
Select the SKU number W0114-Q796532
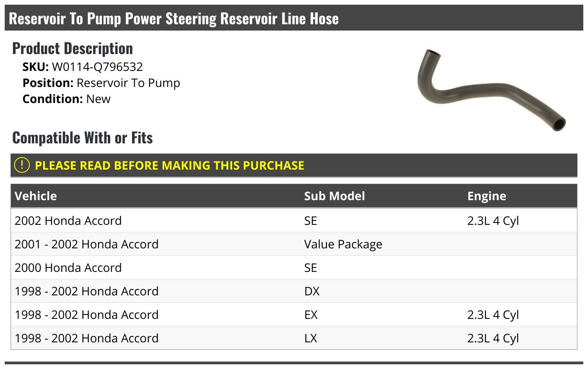coord(97,67)
